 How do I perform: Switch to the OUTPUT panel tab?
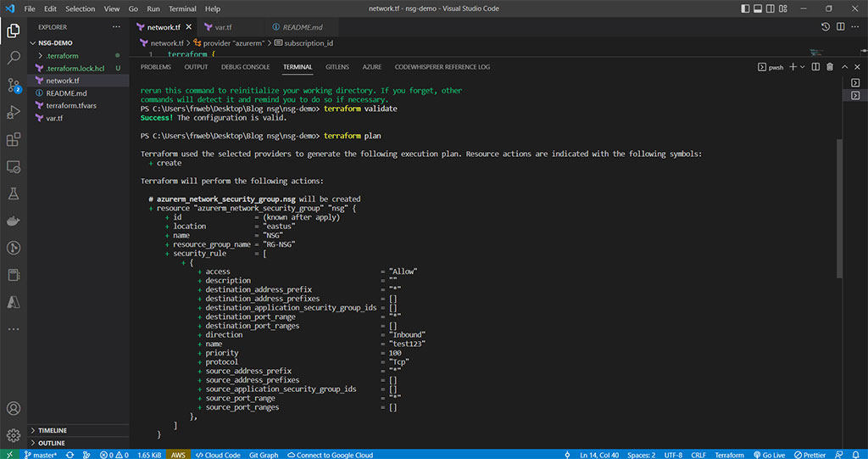pyautogui.click(x=196, y=66)
